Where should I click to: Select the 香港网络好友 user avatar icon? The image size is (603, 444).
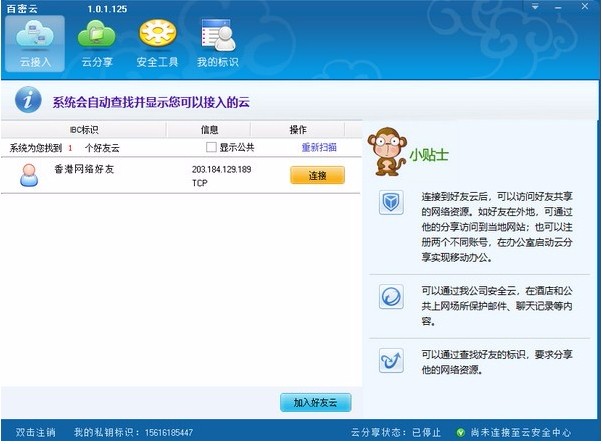pyautogui.click(x=29, y=175)
